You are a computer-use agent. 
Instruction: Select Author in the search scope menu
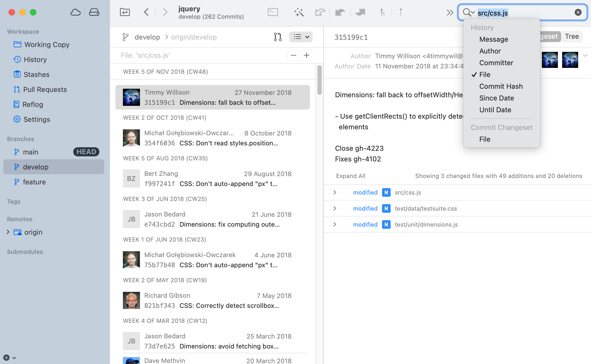click(490, 51)
